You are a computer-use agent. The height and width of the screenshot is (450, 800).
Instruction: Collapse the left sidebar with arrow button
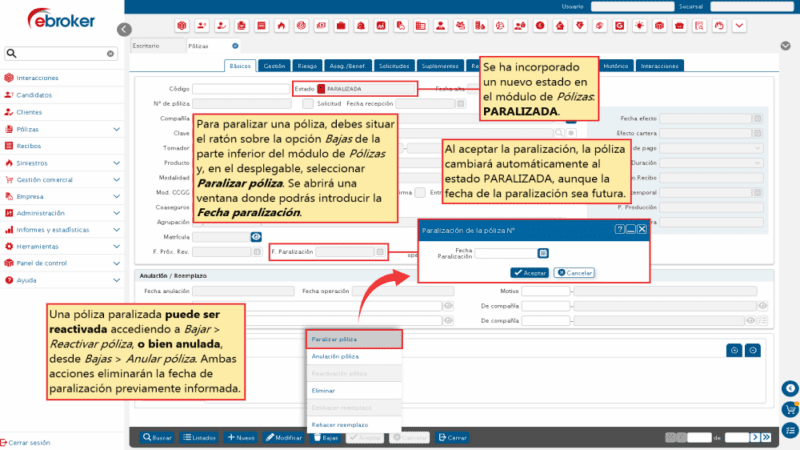(x=124, y=30)
